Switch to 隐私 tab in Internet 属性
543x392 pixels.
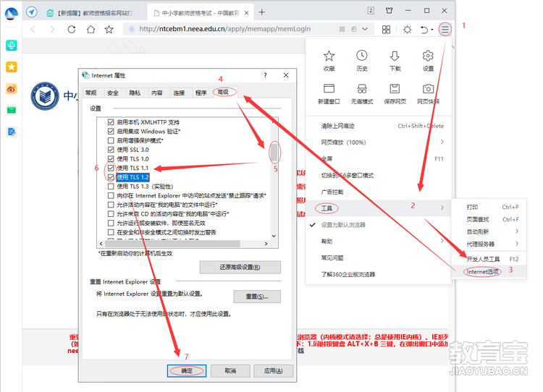point(135,93)
